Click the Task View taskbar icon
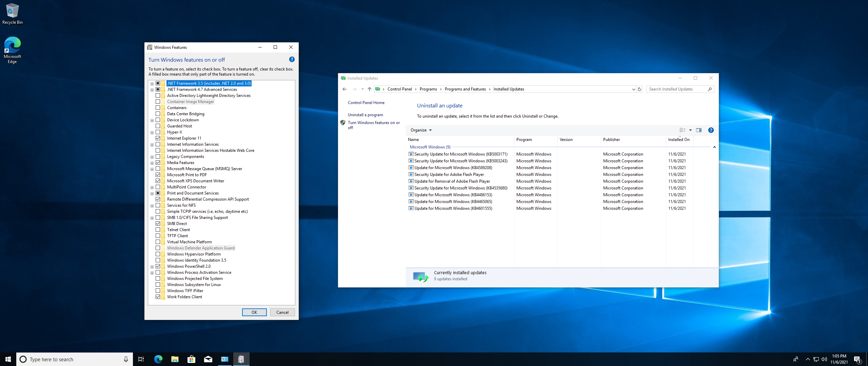868x366 pixels. click(x=141, y=359)
